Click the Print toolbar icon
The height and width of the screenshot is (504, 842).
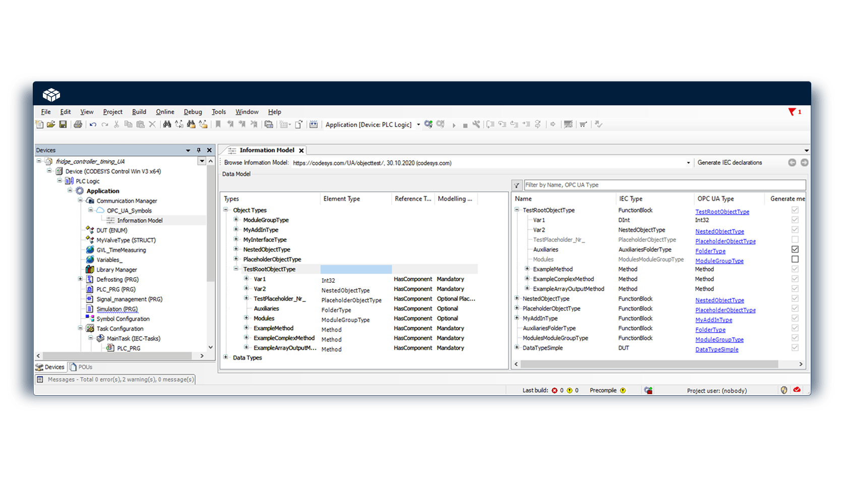(x=78, y=124)
